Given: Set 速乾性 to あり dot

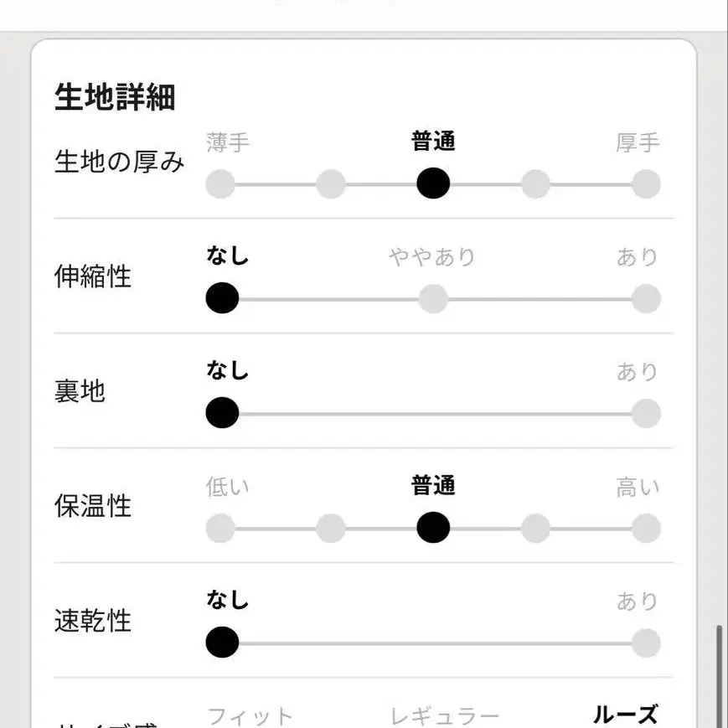Looking at the screenshot, I should (646, 643).
